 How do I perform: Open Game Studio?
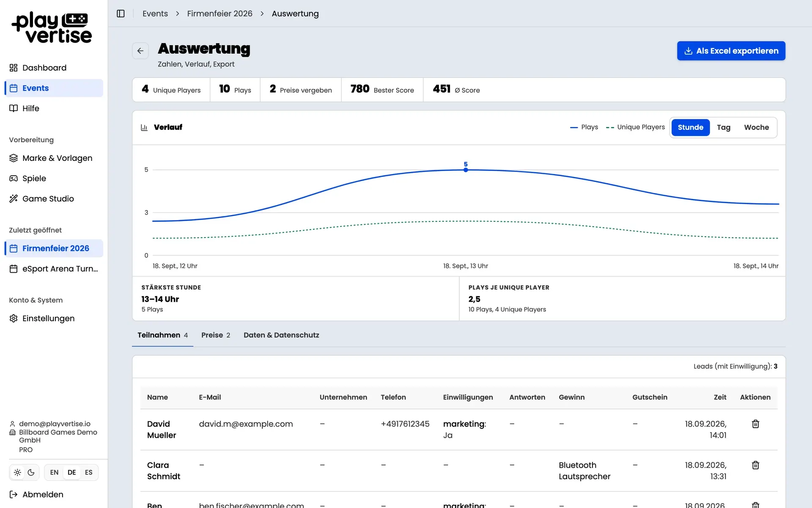pos(54,199)
